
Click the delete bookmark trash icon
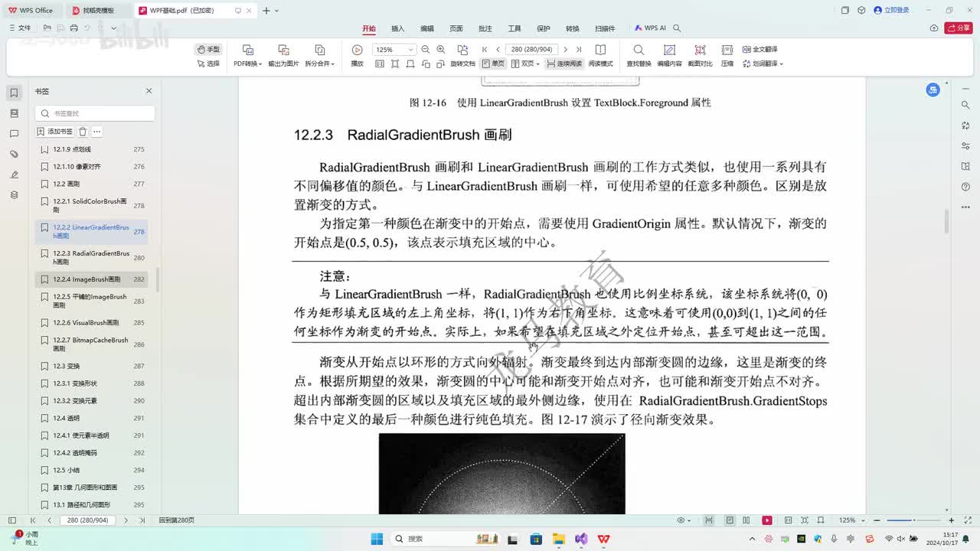click(83, 132)
